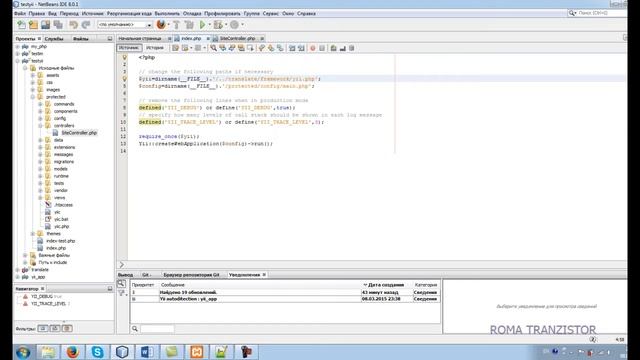Close the Уведомления tab
The width and height of the screenshot is (640, 360).
(x=264, y=275)
